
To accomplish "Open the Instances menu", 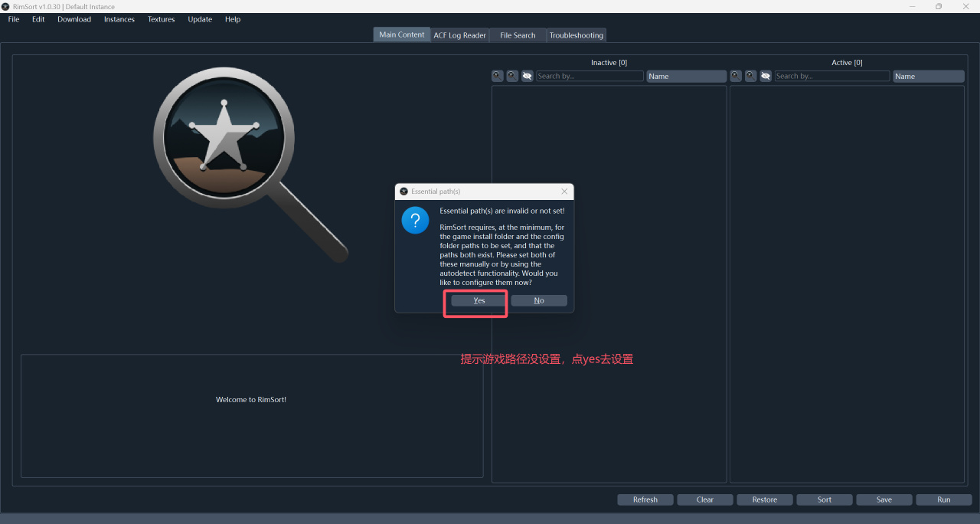I will (119, 19).
